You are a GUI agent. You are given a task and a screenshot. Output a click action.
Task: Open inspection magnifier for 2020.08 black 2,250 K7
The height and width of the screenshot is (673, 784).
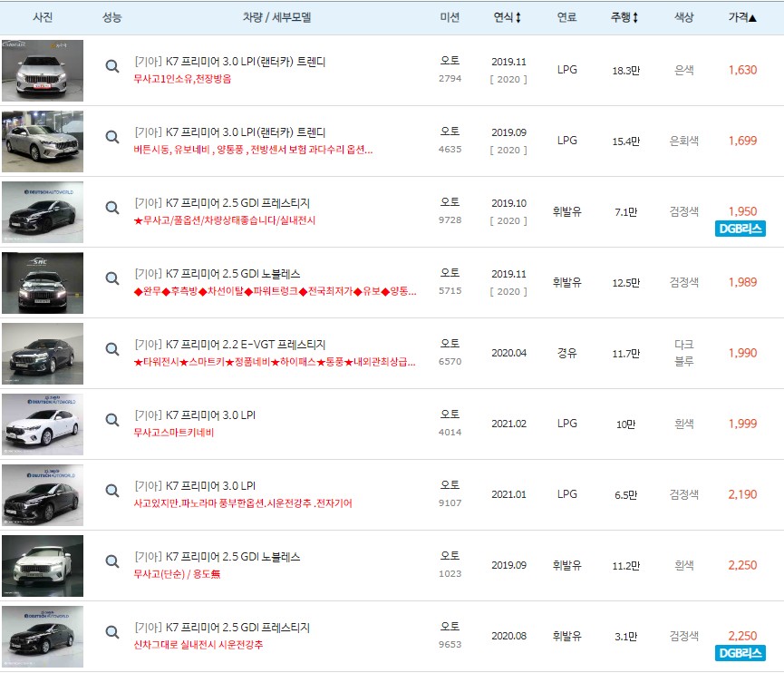coord(112,632)
